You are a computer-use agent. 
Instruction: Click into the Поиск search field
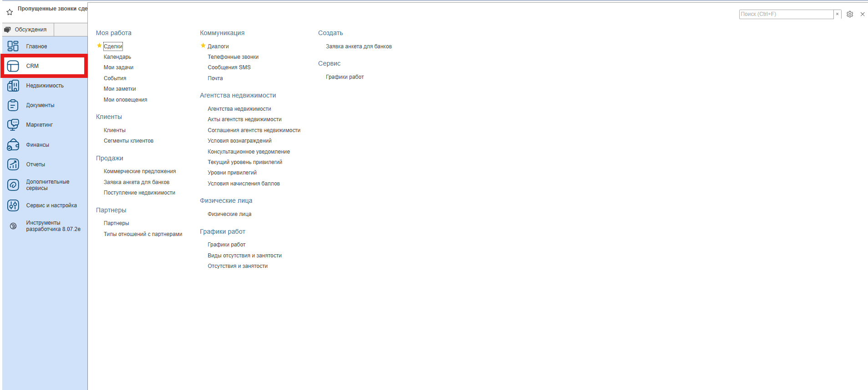point(786,14)
